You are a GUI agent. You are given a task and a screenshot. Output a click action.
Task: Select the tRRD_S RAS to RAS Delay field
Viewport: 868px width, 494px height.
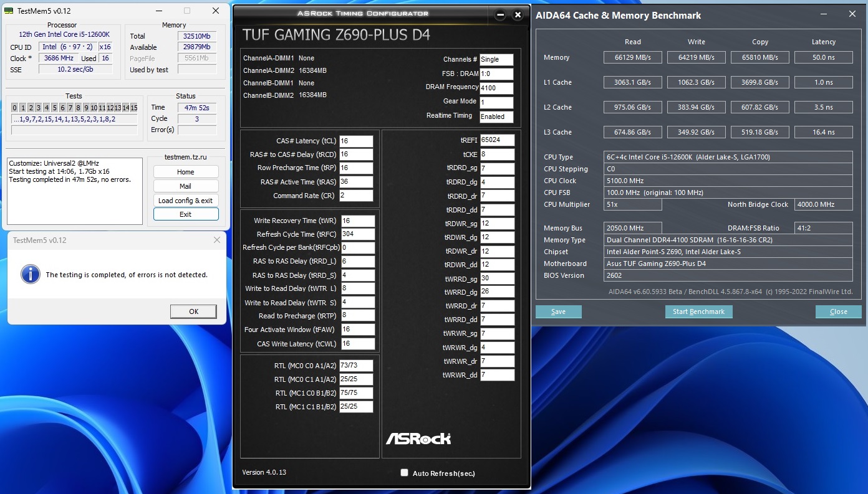358,275
